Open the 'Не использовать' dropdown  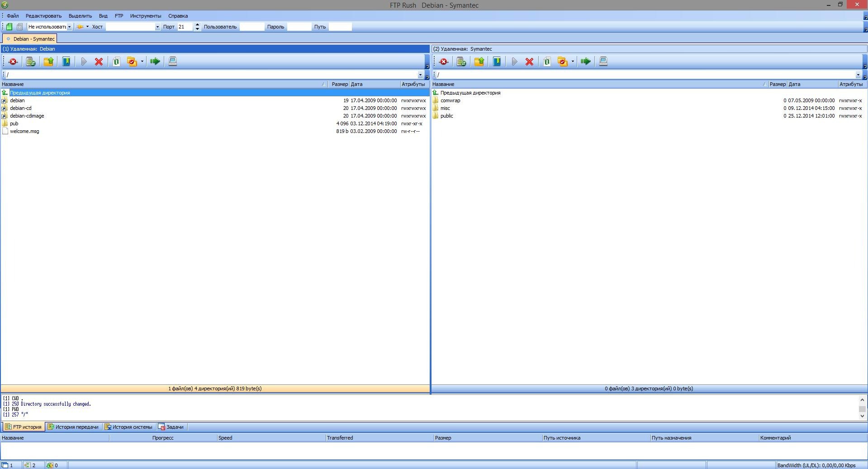coord(69,27)
